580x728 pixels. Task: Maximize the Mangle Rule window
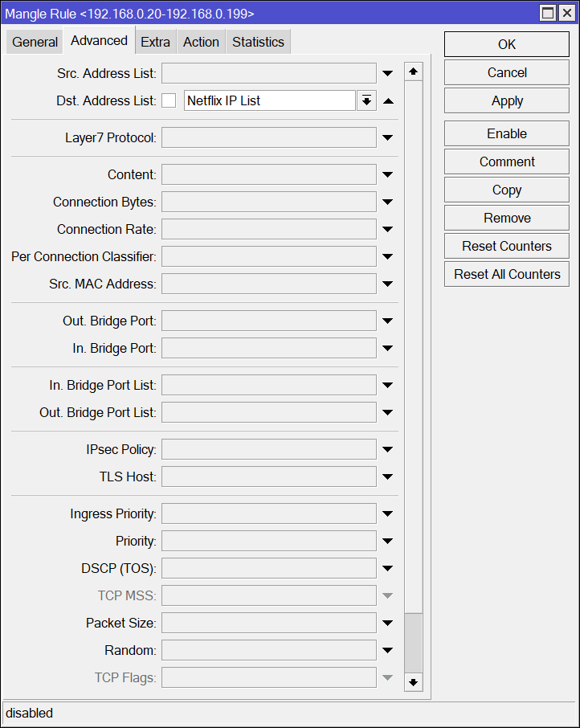[548, 13]
